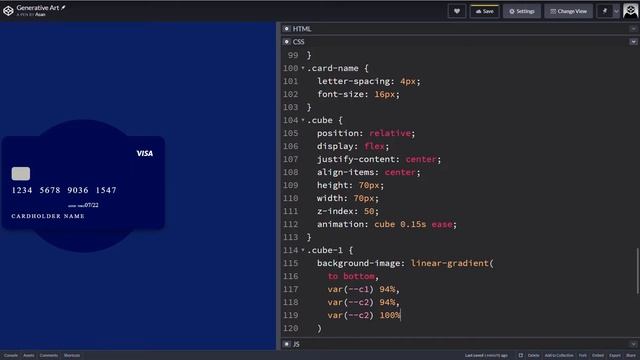This screenshot has width=640, height=360.
Task: Click the 'background-image: linear-gradient(' line
Action: coord(405,263)
